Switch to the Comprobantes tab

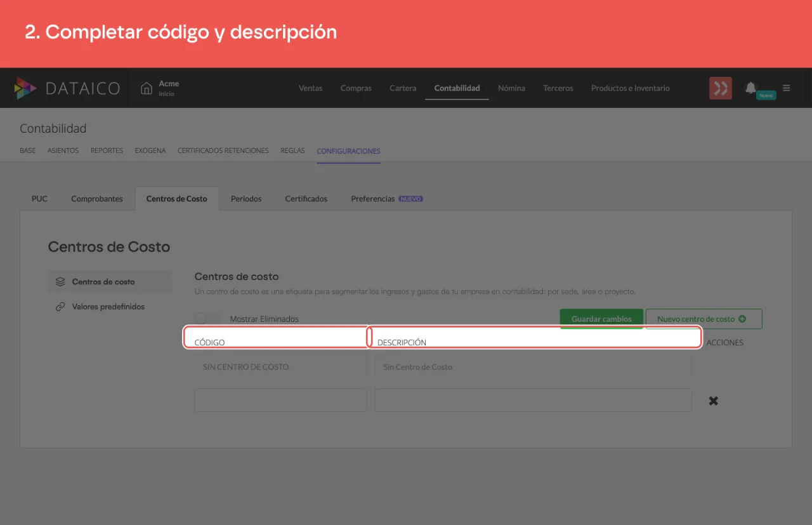tap(97, 199)
